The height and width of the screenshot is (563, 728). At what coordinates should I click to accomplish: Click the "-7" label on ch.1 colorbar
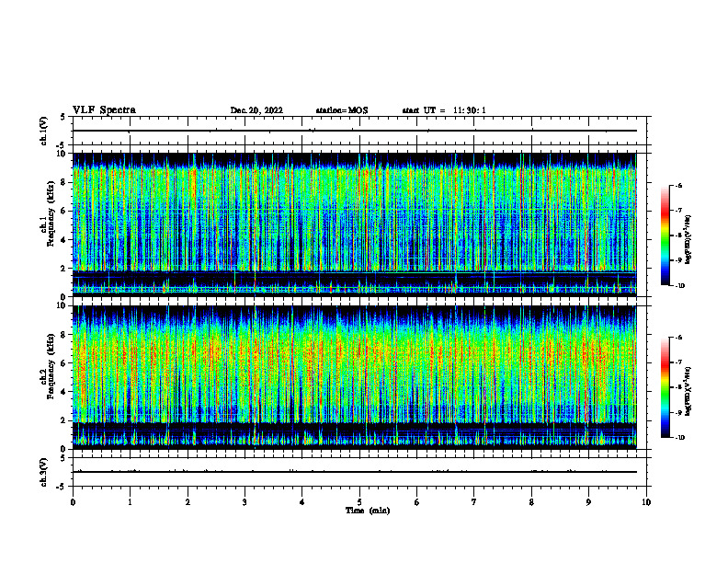[x=678, y=211]
